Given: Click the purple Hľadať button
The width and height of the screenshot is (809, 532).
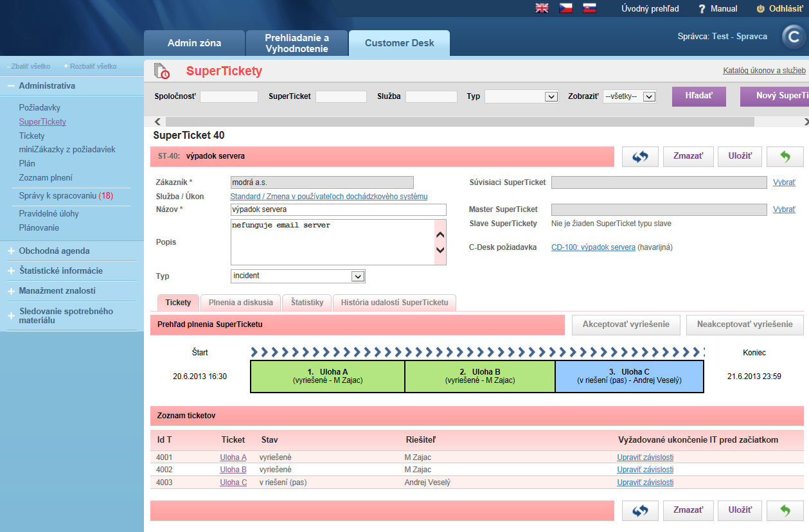Looking at the screenshot, I should [x=699, y=96].
